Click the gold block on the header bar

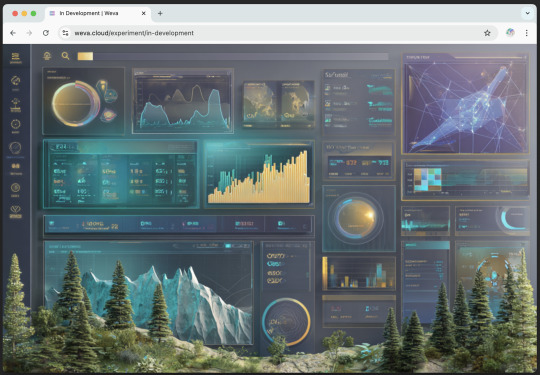85,56
